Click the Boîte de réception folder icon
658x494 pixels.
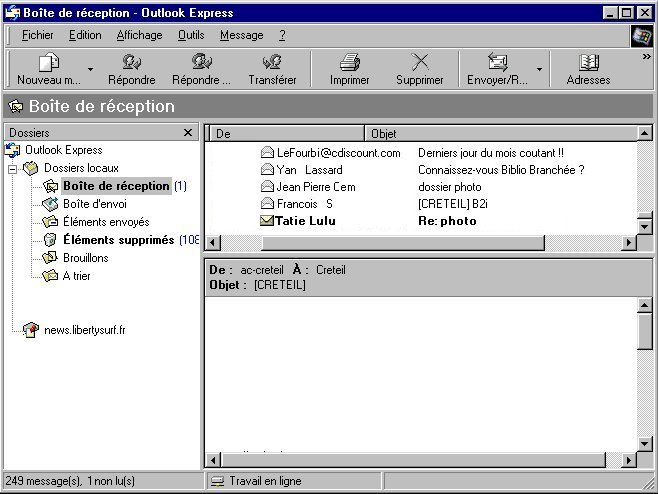pyautogui.click(x=51, y=186)
